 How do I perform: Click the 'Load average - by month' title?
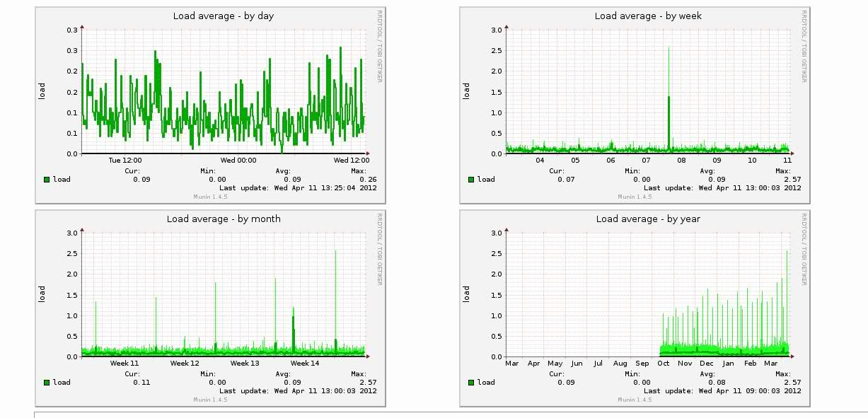point(224,219)
